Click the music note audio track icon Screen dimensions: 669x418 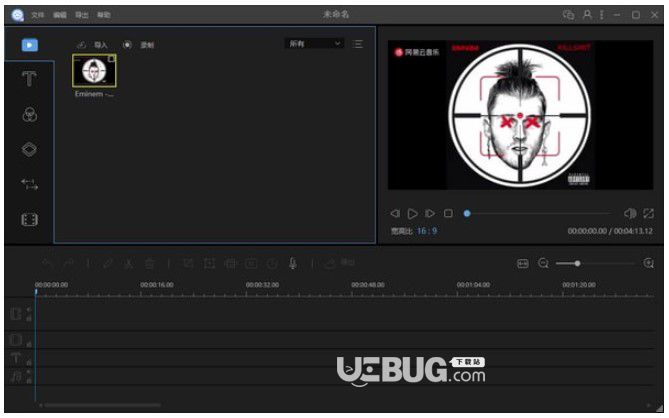click(16, 376)
